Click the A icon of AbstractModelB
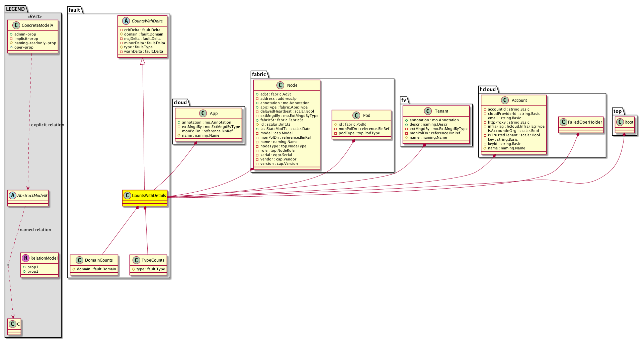This screenshot has height=341, width=644. (x=13, y=195)
